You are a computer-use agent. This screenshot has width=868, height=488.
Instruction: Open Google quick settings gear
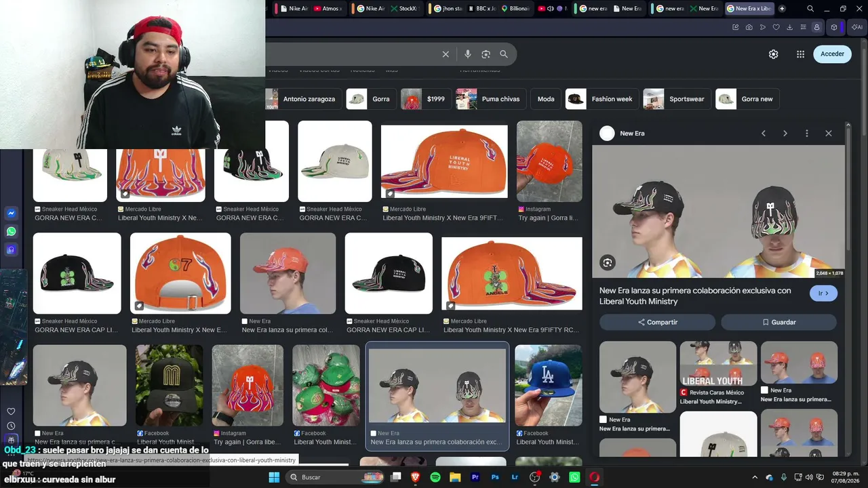point(773,54)
